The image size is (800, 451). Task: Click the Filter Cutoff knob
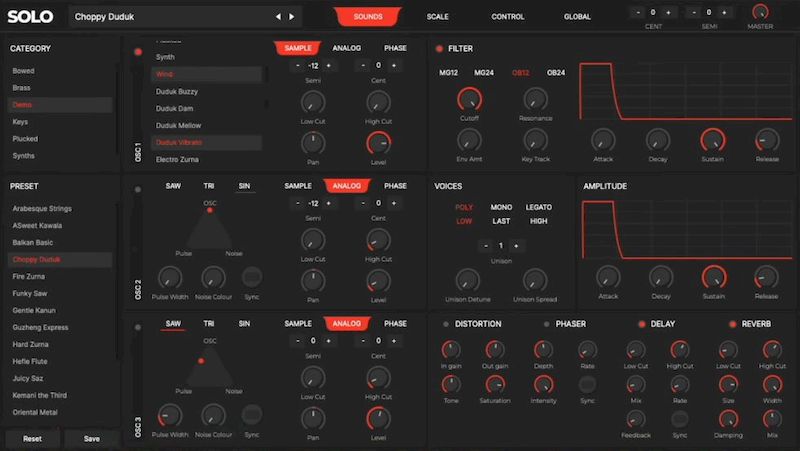coord(467,99)
